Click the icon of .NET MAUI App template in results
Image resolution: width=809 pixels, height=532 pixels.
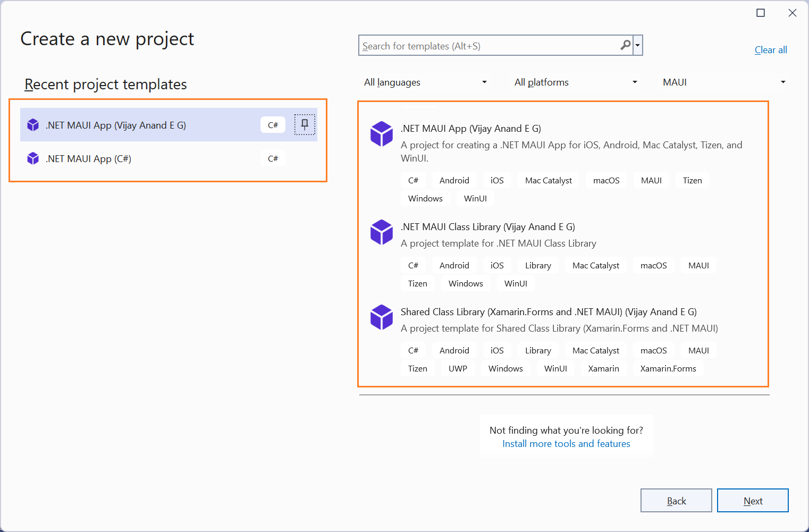pyautogui.click(x=382, y=133)
